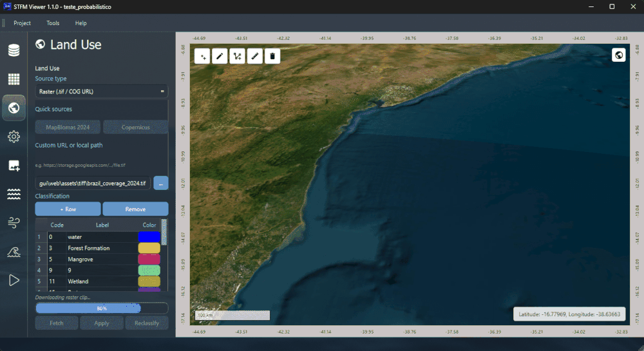Click the browse '...' file button
Screen dimensions: 644x351
pyautogui.click(x=161, y=183)
